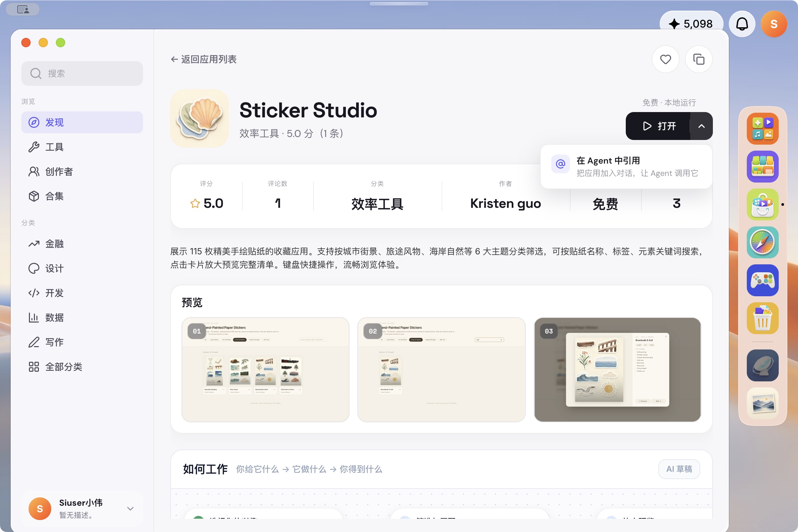Choose the 数据 category
798x532 pixels.
(x=82, y=318)
